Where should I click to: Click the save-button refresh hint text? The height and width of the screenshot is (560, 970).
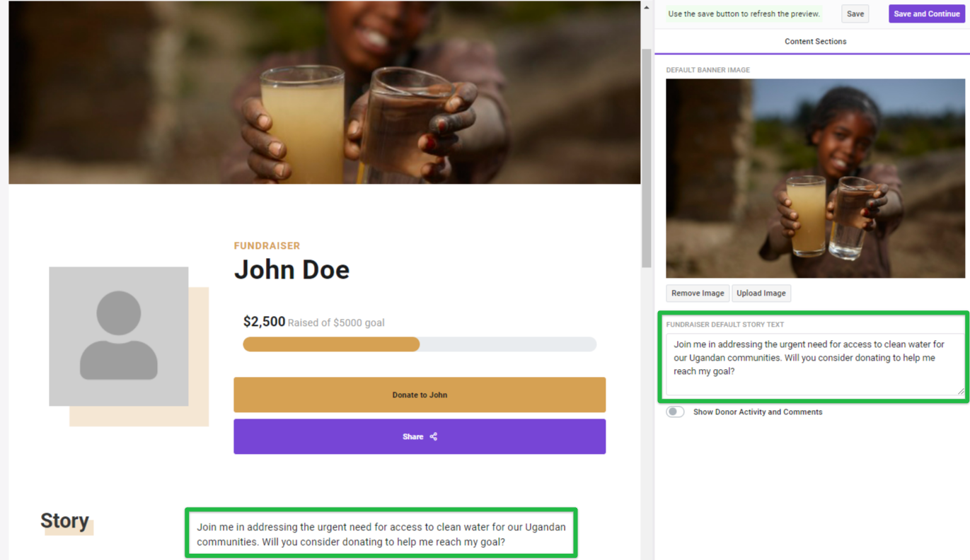pyautogui.click(x=744, y=13)
